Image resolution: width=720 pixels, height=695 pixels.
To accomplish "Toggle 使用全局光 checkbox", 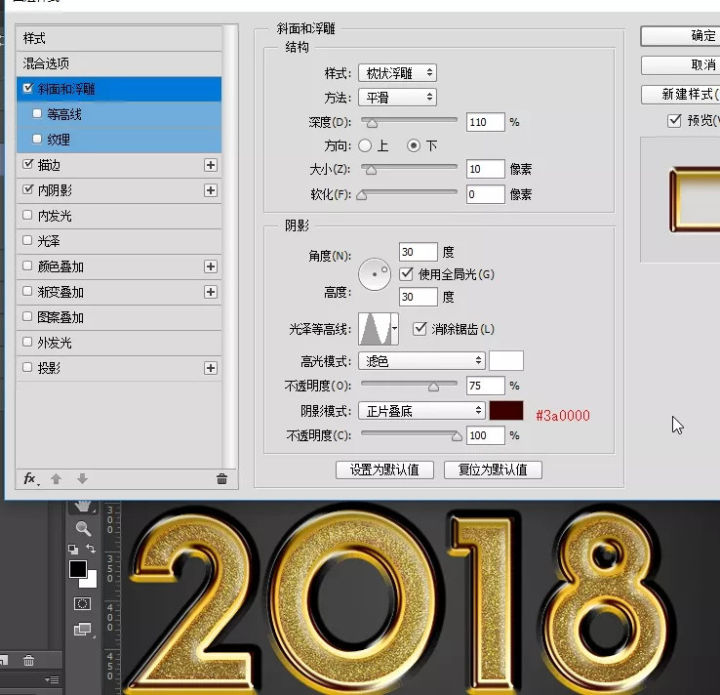I will pyautogui.click(x=406, y=274).
